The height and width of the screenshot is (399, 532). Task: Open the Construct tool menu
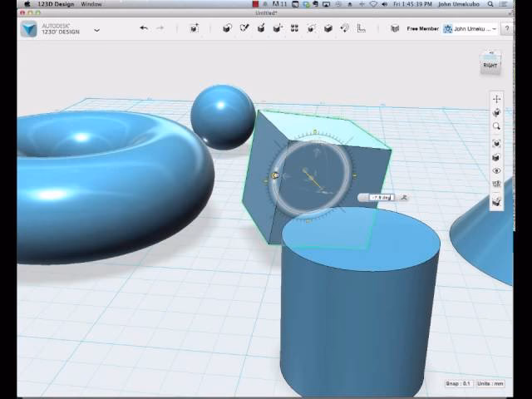(261, 28)
